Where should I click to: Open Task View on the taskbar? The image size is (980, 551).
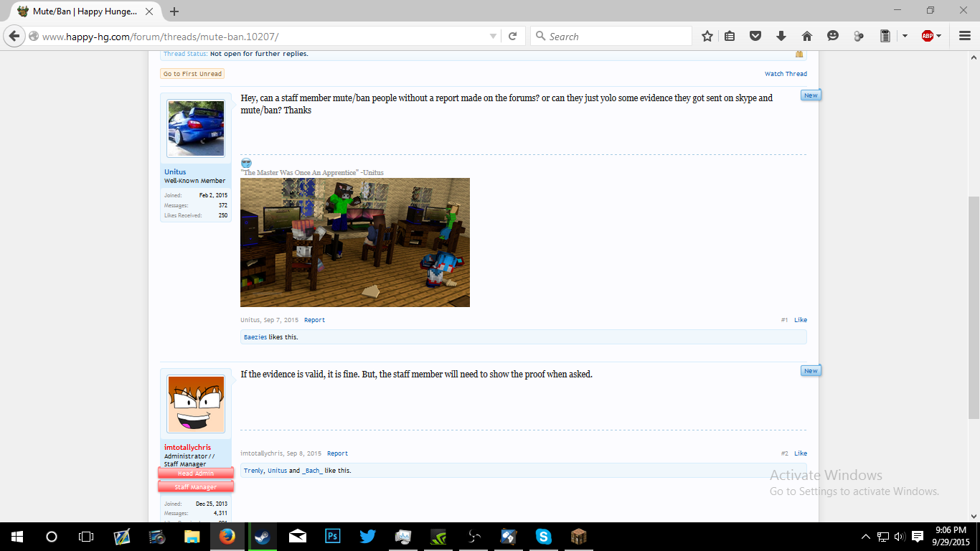click(x=86, y=537)
